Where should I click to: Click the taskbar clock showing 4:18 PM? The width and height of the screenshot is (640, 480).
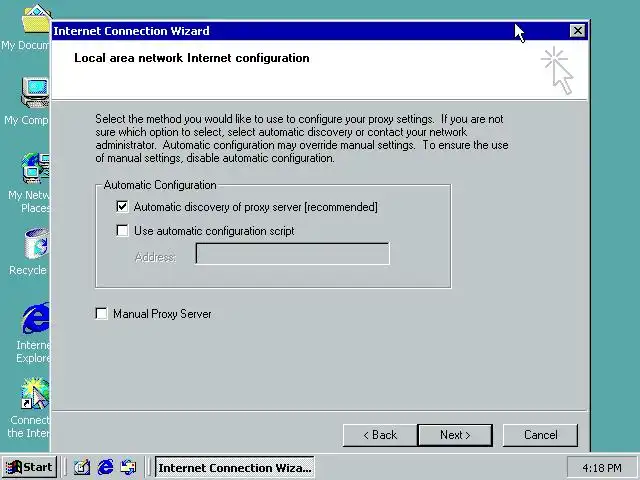(602, 468)
